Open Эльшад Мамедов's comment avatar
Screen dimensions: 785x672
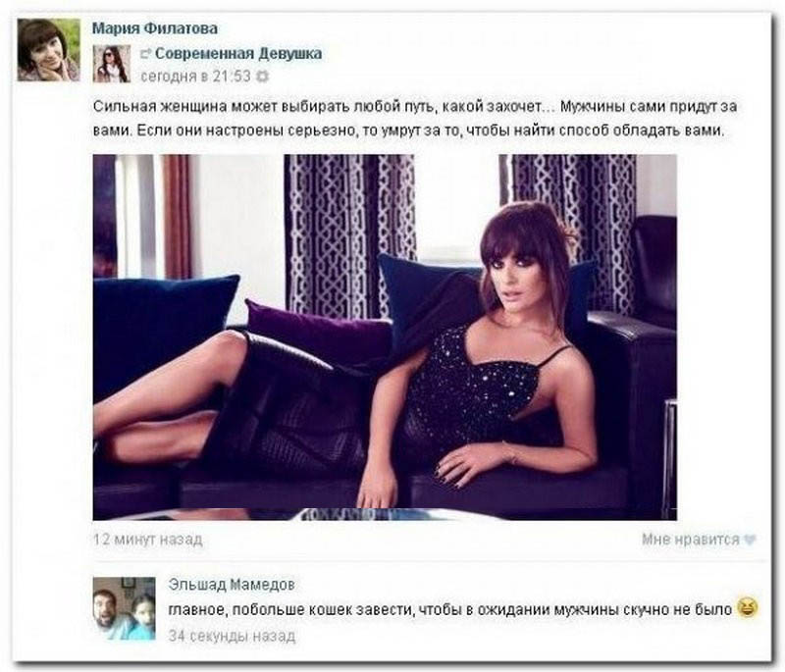(x=125, y=608)
